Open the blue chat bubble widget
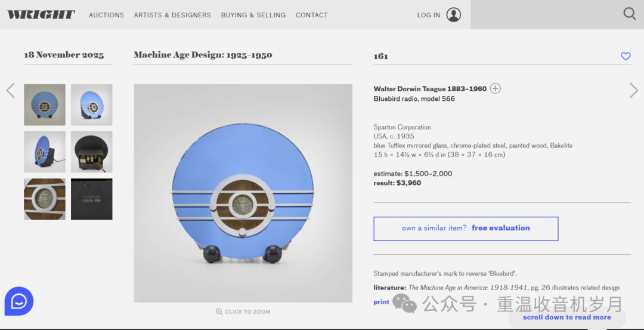Image resolution: width=644 pixels, height=330 pixels. (x=19, y=301)
